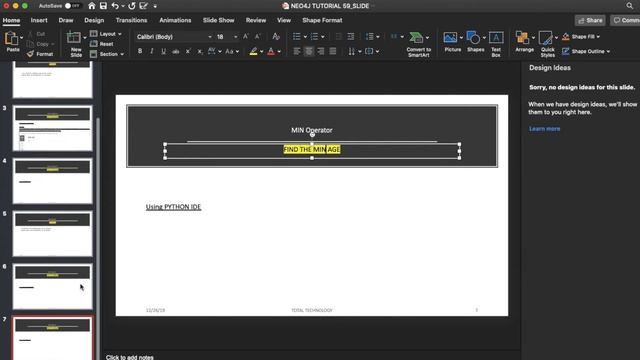
Task: Switch to the Insert tab
Action: [x=39, y=20]
